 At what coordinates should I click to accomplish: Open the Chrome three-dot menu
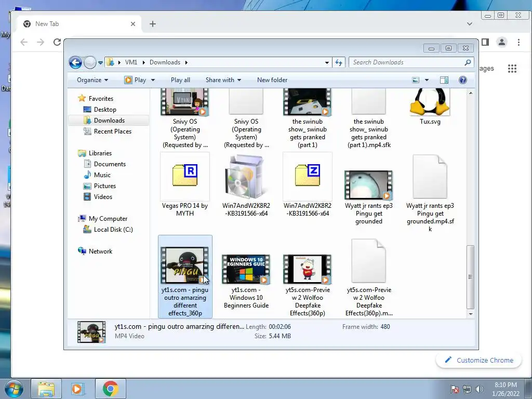[518, 43]
